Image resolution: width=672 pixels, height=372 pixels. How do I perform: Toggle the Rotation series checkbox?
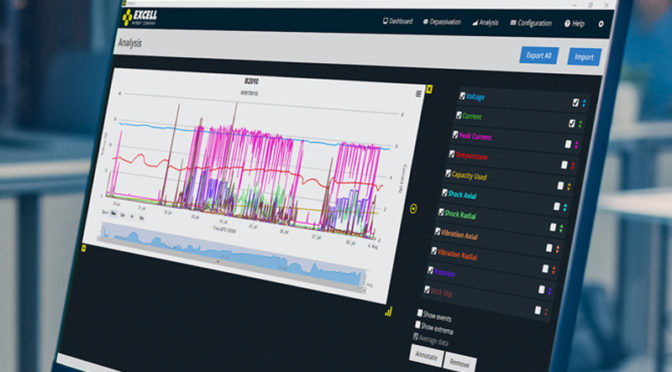pos(431,270)
